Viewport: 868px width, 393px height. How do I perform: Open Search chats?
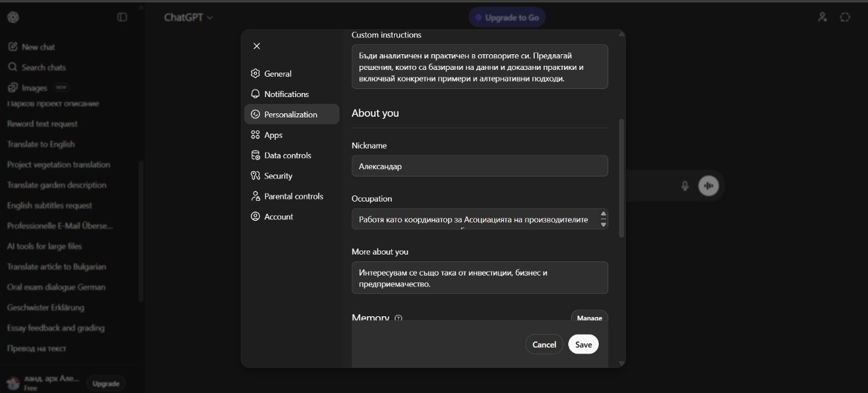[43, 67]
